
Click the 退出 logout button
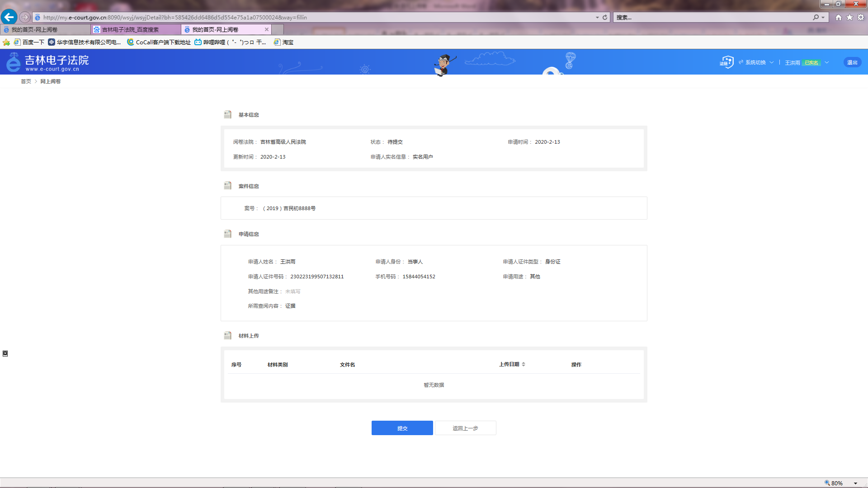pyautogui.click(x=852, y=62)
